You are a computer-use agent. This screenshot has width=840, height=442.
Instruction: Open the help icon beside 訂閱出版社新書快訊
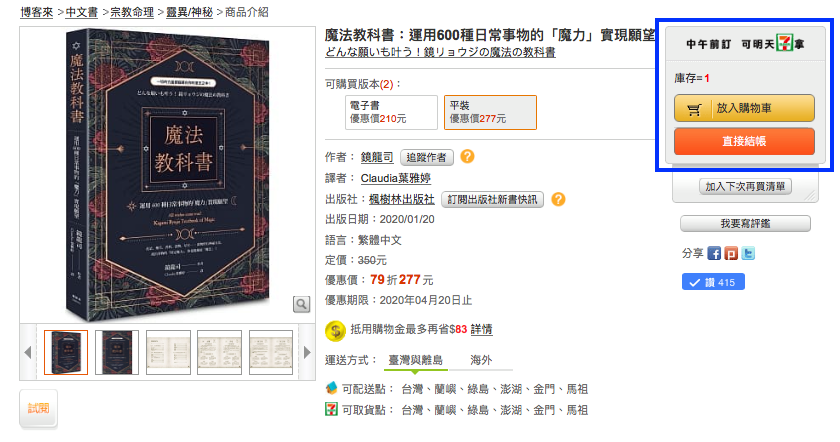558,199
